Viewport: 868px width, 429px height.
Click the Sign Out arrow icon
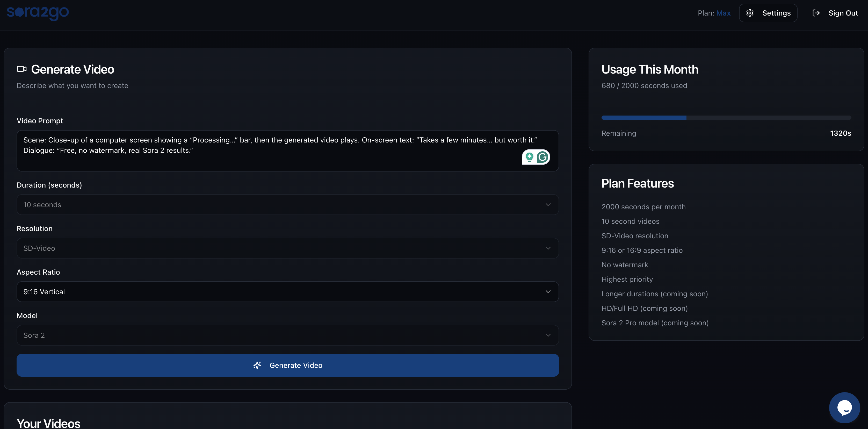pos(816,13)
